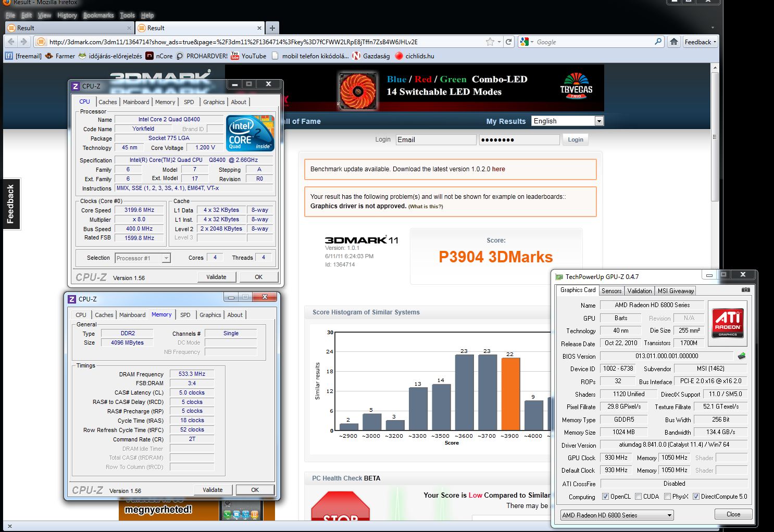Focus the Google search box

click(x=594, y=42)
